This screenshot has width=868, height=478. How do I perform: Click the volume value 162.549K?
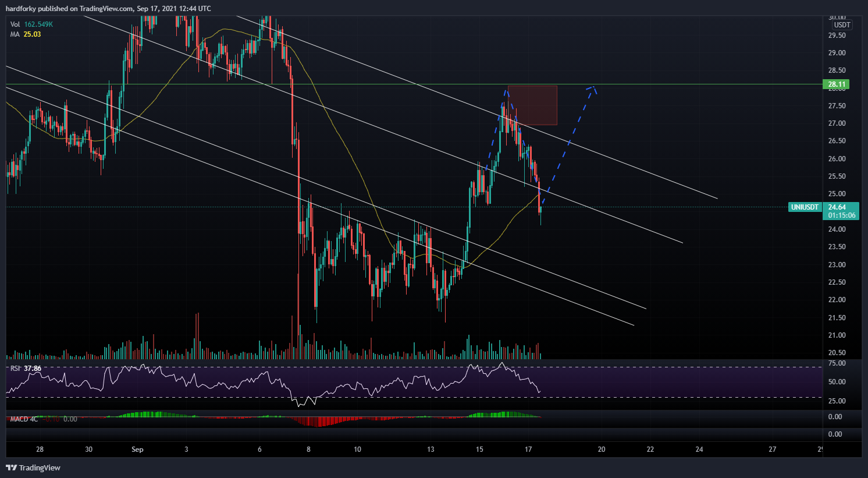(38, 24)
